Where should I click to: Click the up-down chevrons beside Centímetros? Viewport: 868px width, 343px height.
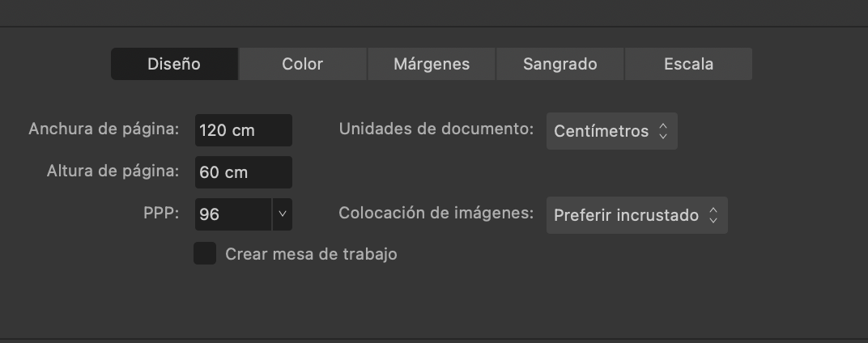coord(663,131)
